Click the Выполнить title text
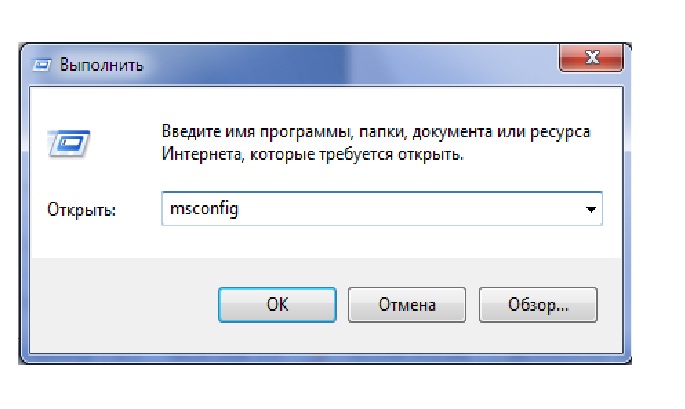 [101, 65]
